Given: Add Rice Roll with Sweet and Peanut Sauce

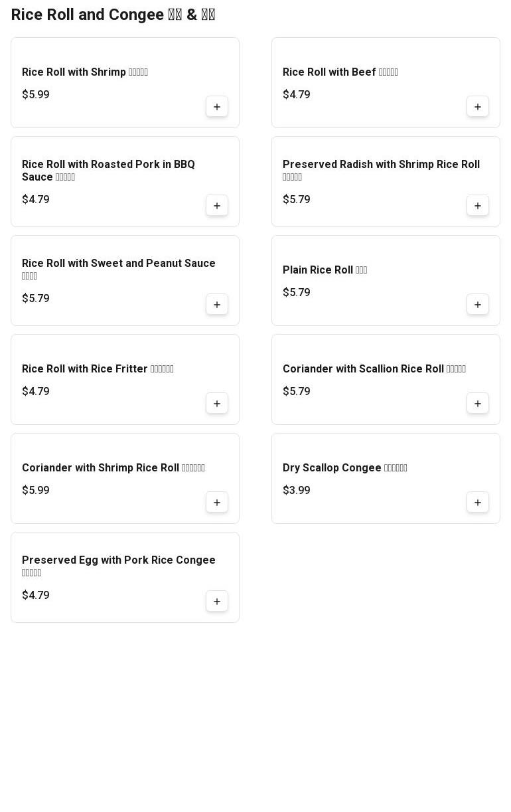Looking at the screenshot, I should (x=217, y=305).
